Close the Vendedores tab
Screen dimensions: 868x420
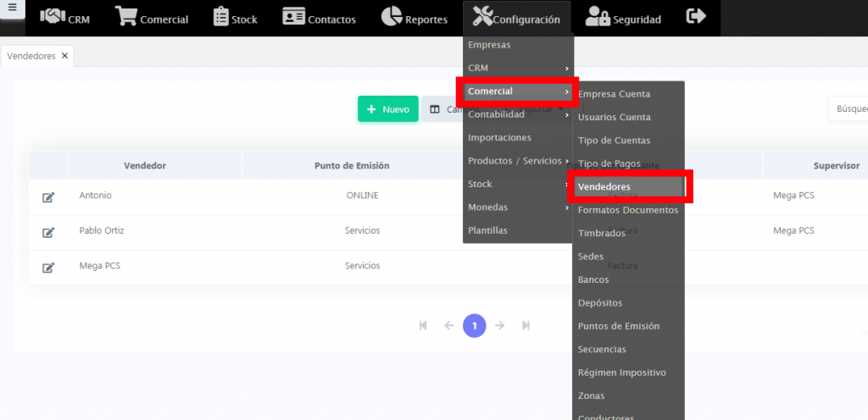point(64,56)
